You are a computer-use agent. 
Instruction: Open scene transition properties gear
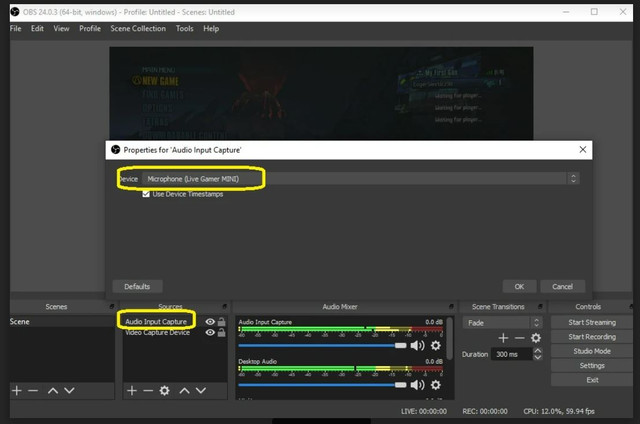click(536, 338)
